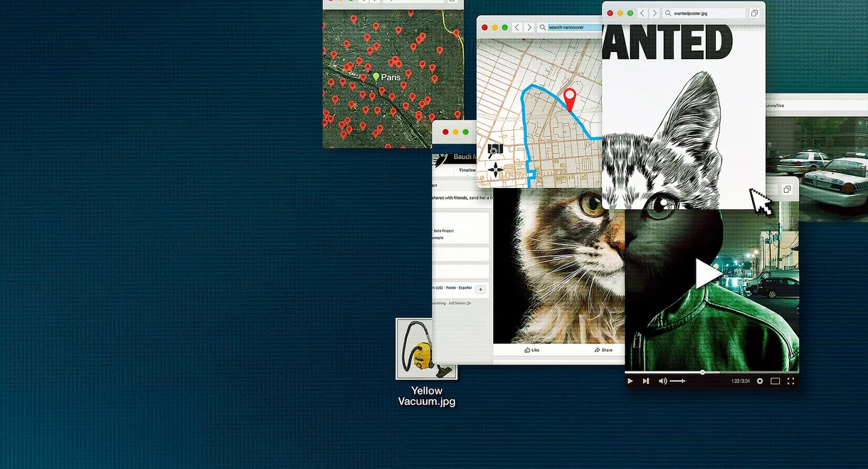
Task: Skip to the next video
Action: coord(646,381)
